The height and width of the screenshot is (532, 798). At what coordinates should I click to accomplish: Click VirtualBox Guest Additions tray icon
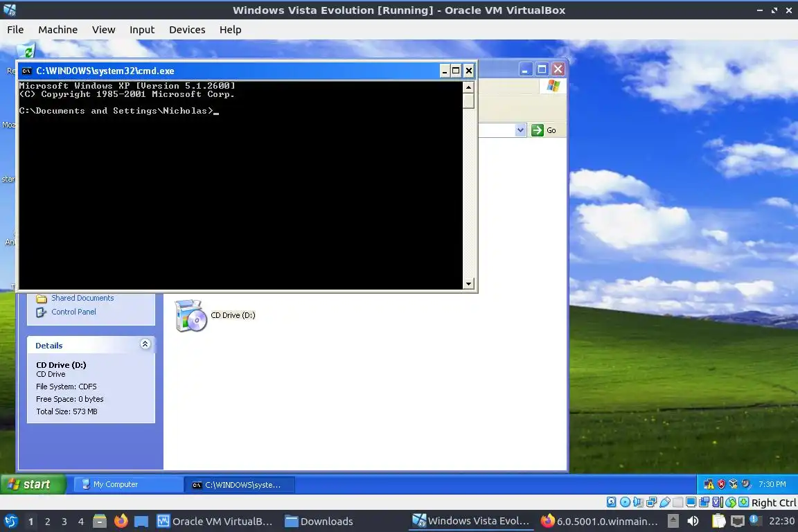(x=734, y=484)
